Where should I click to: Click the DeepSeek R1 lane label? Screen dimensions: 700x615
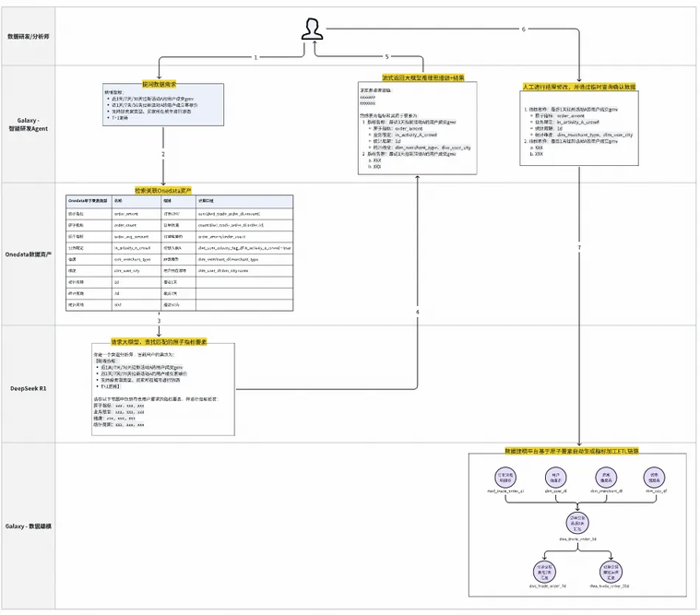[28, 388]
